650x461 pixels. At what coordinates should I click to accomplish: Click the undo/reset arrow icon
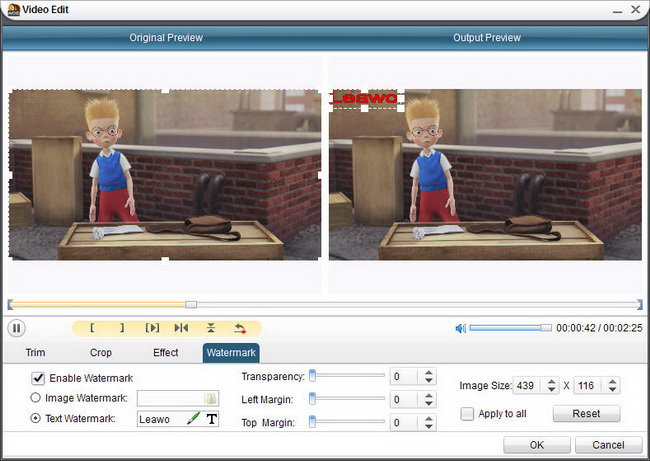tap(240, 328)
